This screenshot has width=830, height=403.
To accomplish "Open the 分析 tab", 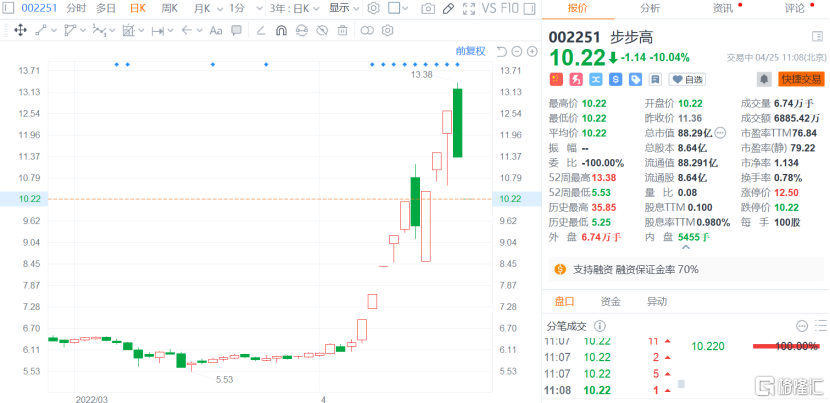I will [x=649, y=8].
